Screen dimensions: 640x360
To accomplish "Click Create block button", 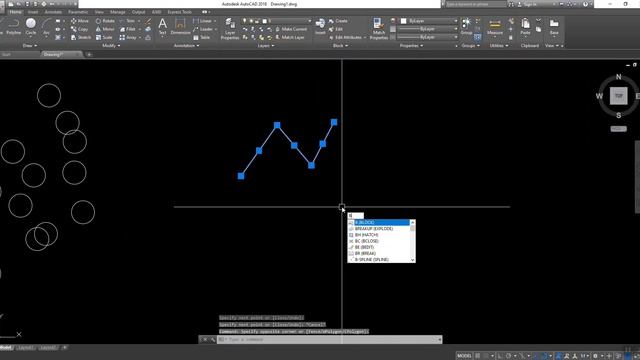I will click(x=338, y=21).
